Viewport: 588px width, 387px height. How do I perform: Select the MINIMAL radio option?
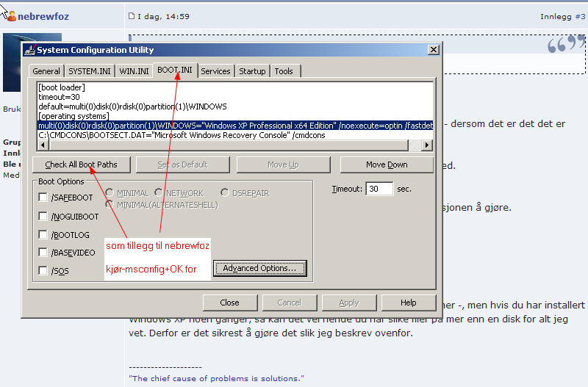pyautogui.click(x=110, y=192)
